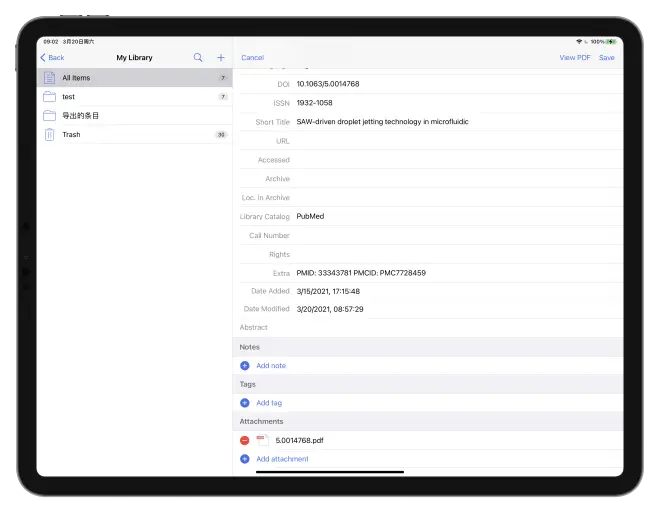
Task: Click the Trash count badge
Action: 221,135
